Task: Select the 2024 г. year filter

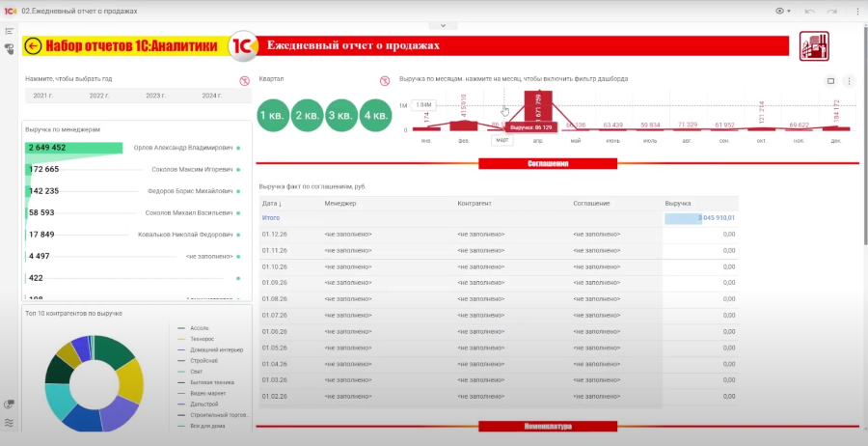Action: 212,96
